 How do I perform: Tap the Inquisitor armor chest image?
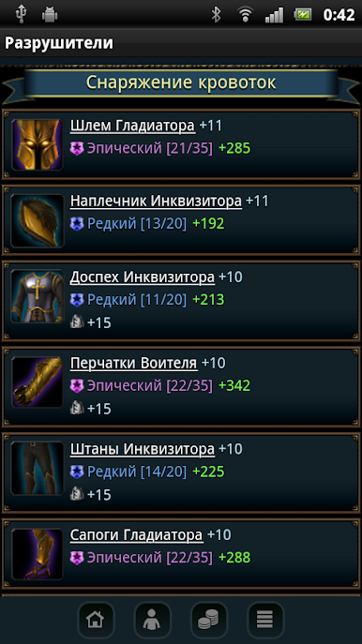click(x=37, y=296)
